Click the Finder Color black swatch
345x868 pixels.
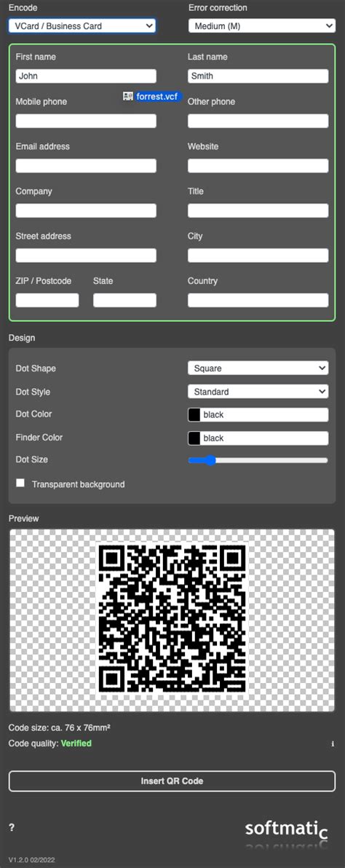tap(194, 438)
